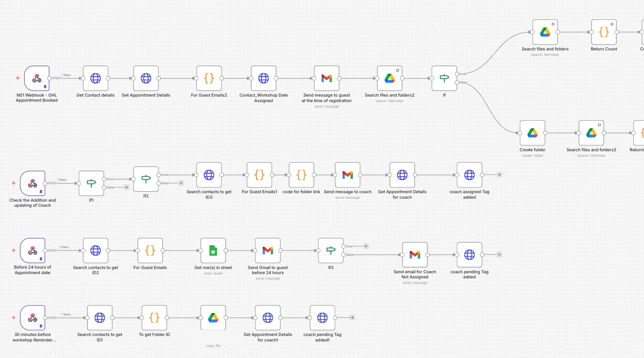The height and width of the screenshot is (358, 644).
Task: Add node on If1 false branch plus
Action: pos(126,187)
